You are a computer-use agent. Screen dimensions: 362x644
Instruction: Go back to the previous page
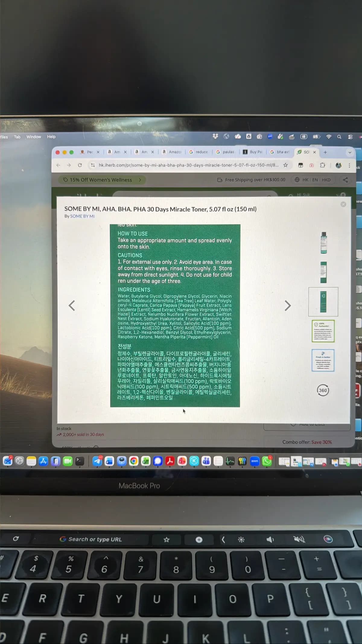click(x=58, y=165)
